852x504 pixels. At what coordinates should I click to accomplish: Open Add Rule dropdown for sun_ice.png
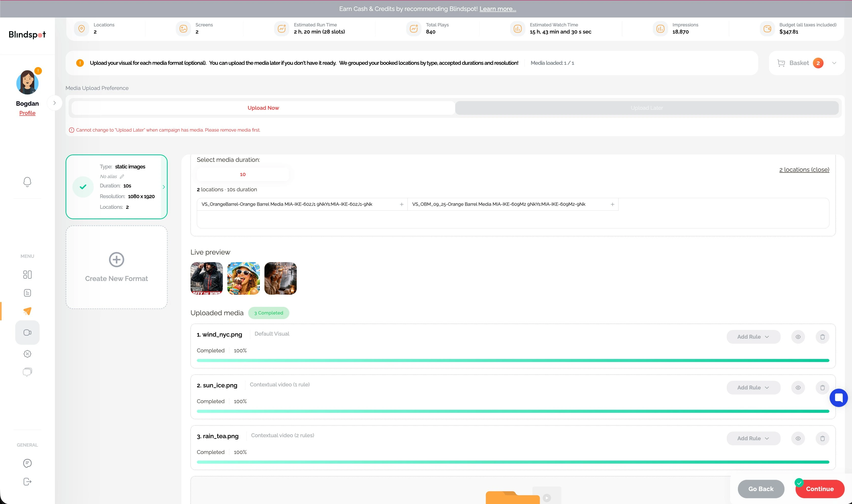click(x=753, y=387)
